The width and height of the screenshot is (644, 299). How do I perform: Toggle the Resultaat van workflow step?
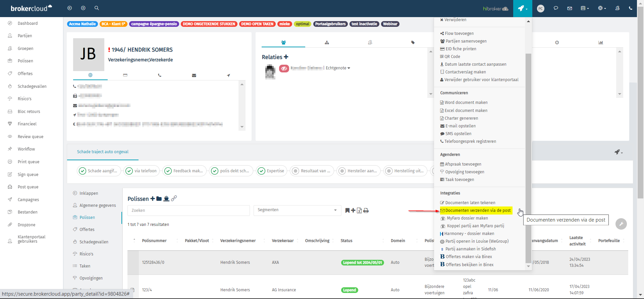296,171
